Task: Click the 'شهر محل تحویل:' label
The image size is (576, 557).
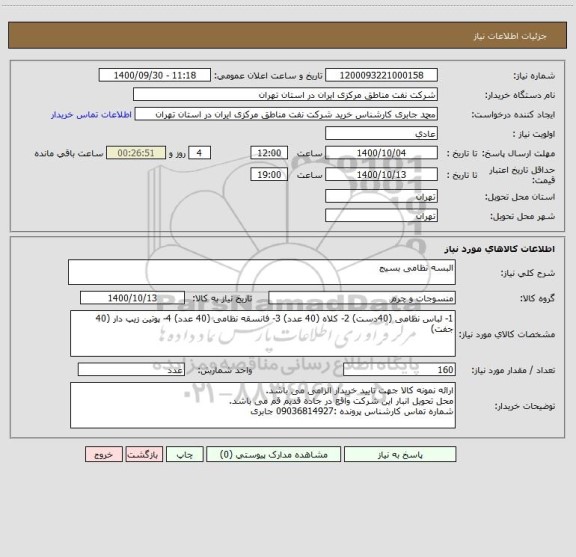Action: pos(523,216)
